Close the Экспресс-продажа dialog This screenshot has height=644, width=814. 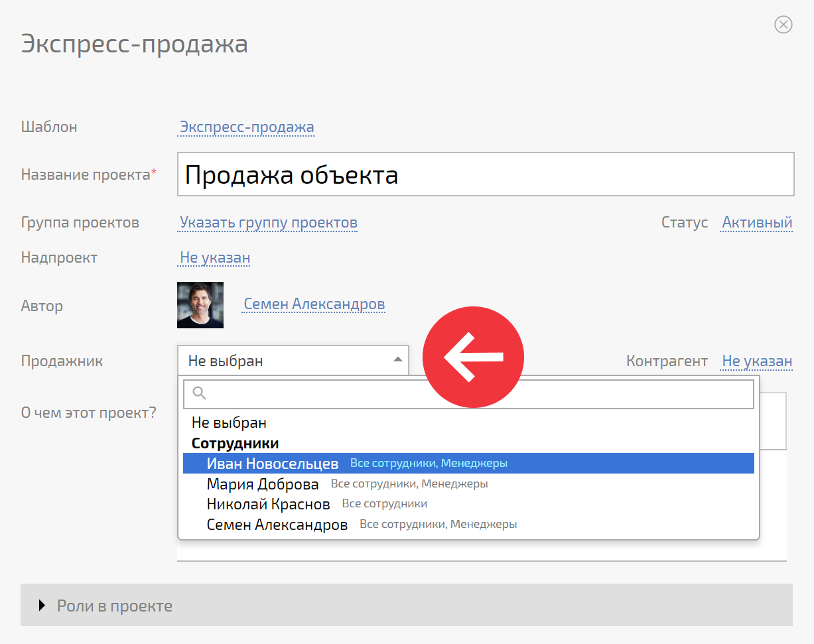click(x=783, y=25)
